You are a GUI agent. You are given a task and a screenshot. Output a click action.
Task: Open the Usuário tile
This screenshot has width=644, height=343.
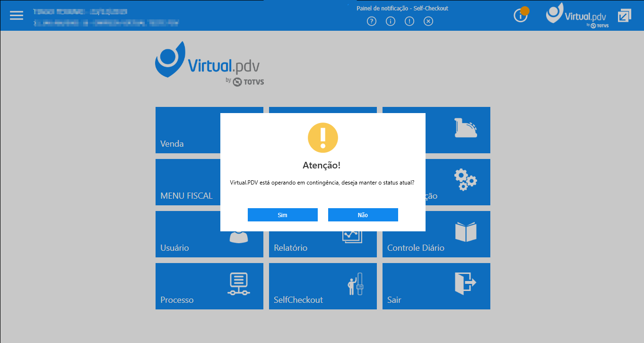(x=209, y=234)
